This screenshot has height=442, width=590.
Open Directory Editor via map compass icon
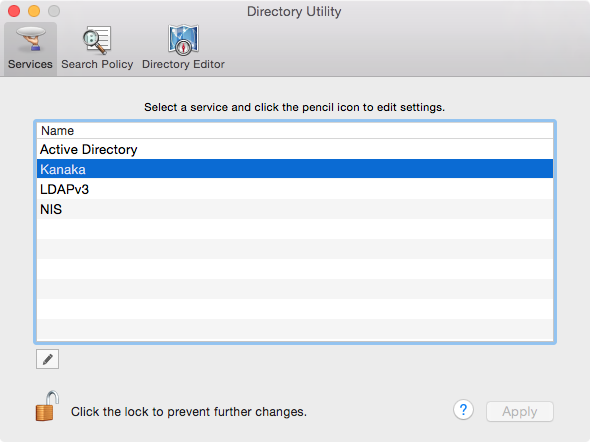(x=183, y=39)
